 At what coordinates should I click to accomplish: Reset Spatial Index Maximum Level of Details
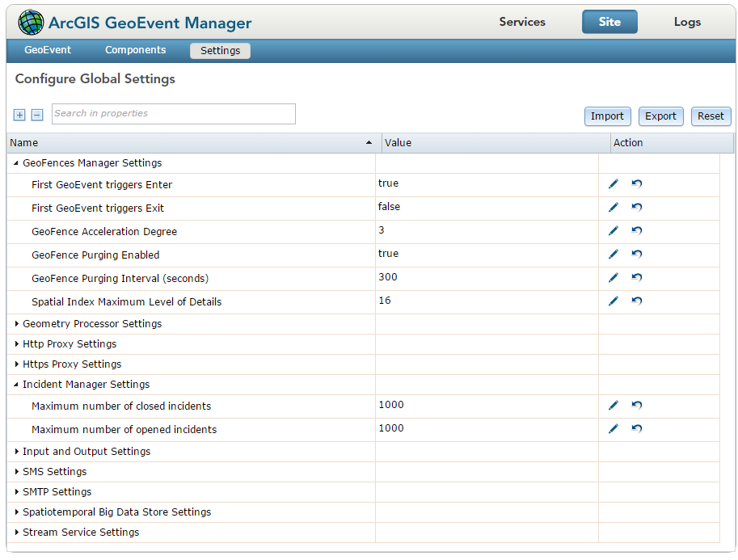coord(637,301)
